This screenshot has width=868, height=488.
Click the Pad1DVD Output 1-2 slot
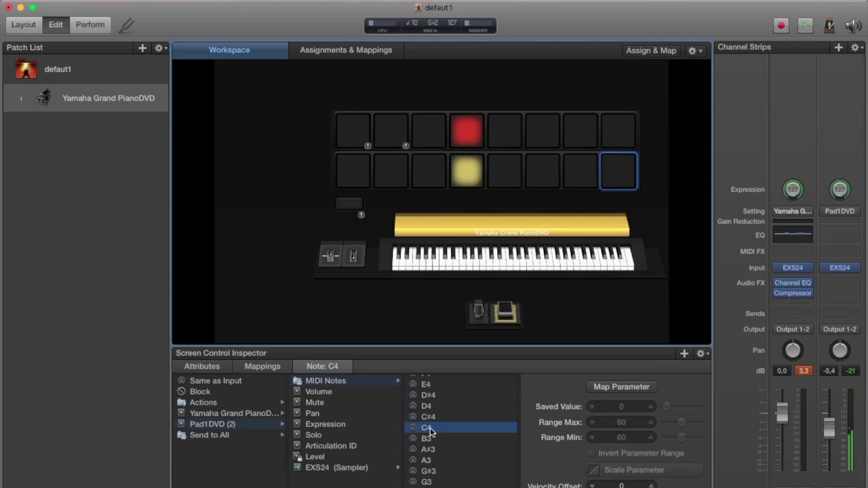coord(840,329)
